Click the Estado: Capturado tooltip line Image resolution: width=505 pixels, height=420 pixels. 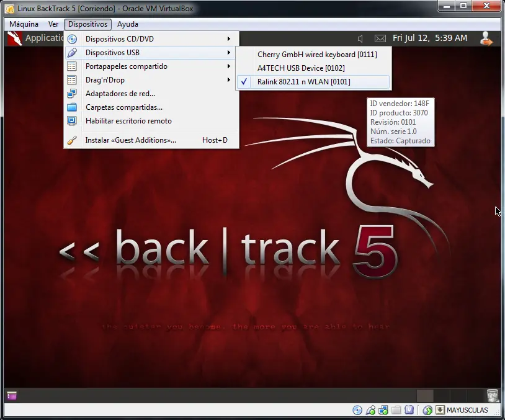click(400, 141)
